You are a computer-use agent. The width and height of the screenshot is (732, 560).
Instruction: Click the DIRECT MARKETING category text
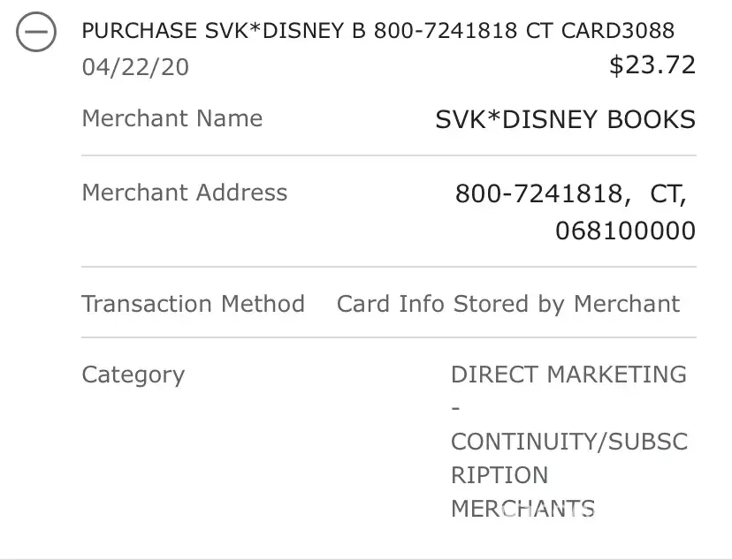click(568, 375)
